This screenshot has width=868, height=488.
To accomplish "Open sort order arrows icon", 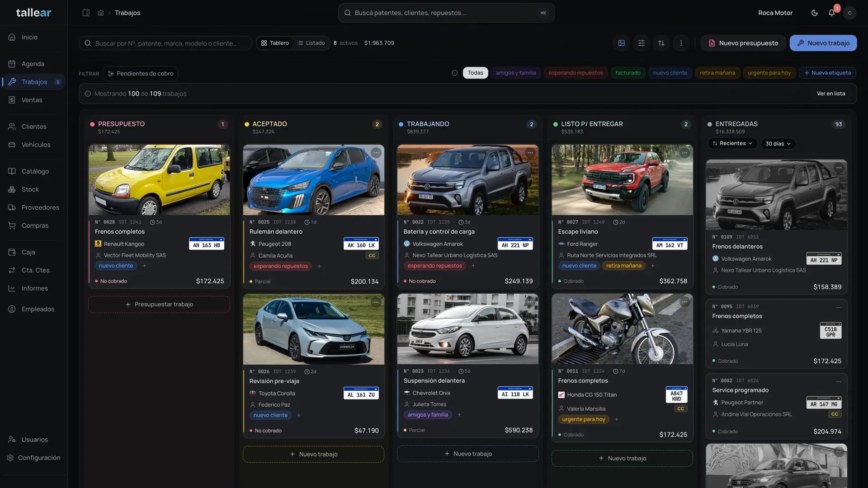I will [661, 43].
